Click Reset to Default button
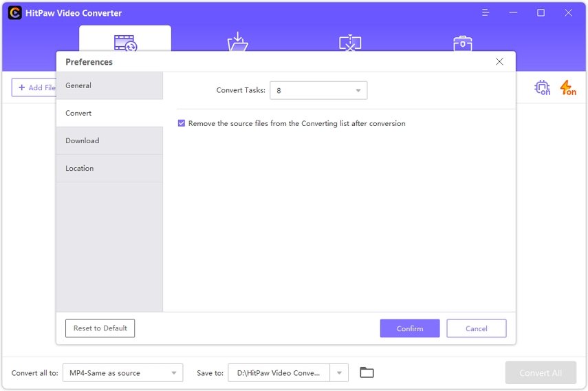Screen dimensions: 588x391 point(100,328)
